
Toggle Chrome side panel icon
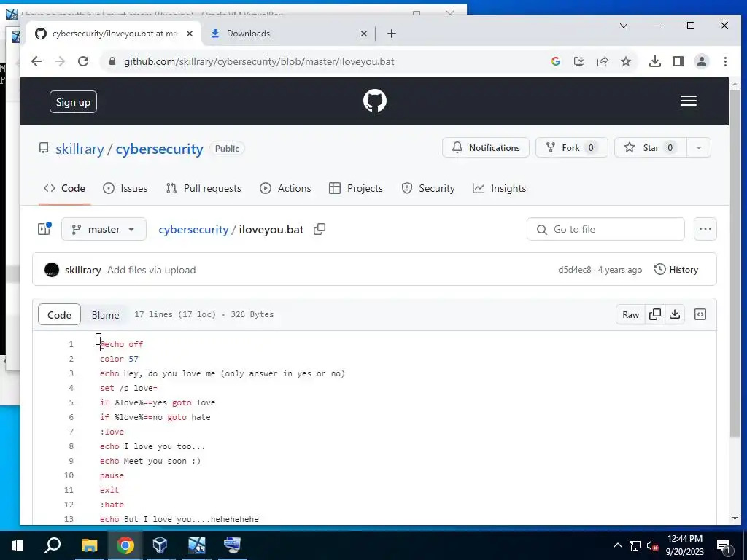click(x=678, y=61)
